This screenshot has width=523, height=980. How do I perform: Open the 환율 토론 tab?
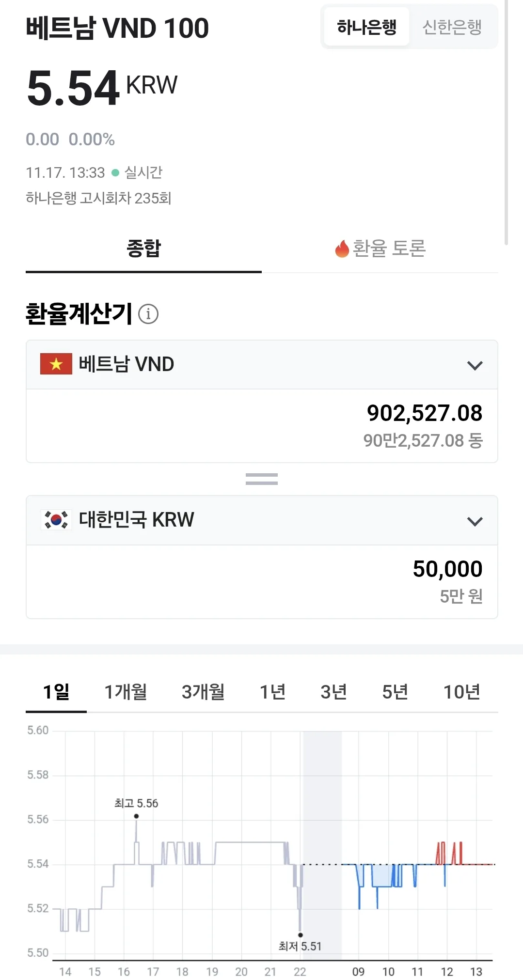coord(380,249)
